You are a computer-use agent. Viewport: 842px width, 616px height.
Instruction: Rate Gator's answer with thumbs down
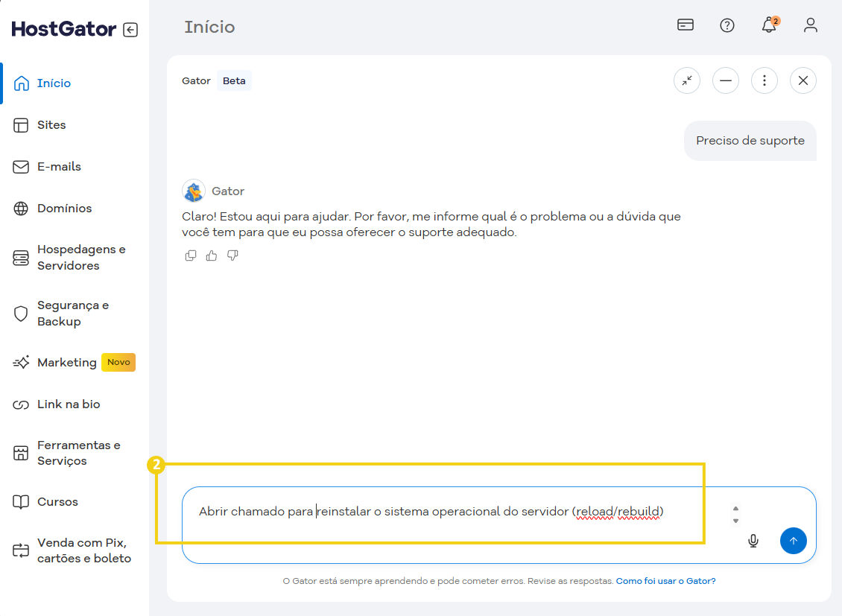click(x=232, y=255)
